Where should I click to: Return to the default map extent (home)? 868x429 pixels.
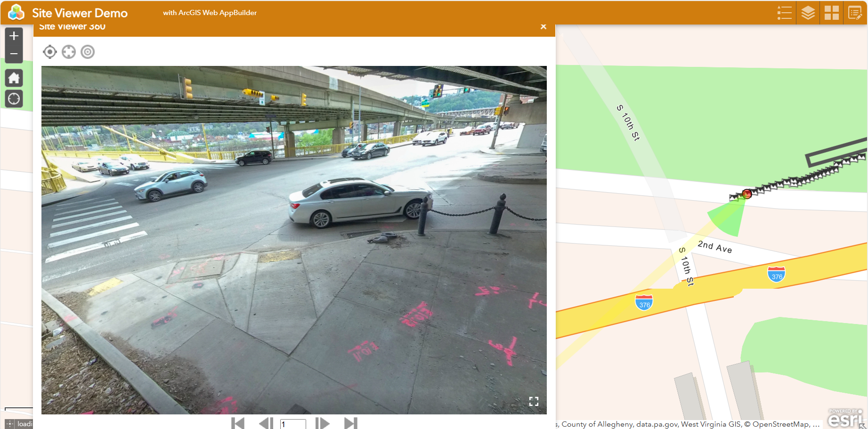14,78
